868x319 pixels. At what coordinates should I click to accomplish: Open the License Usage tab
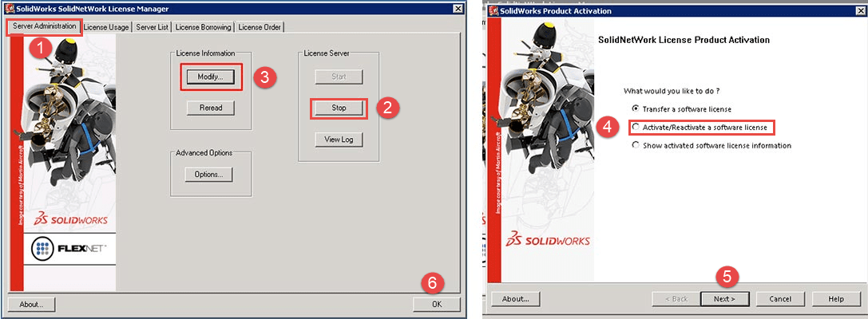(x=106, y=27)
